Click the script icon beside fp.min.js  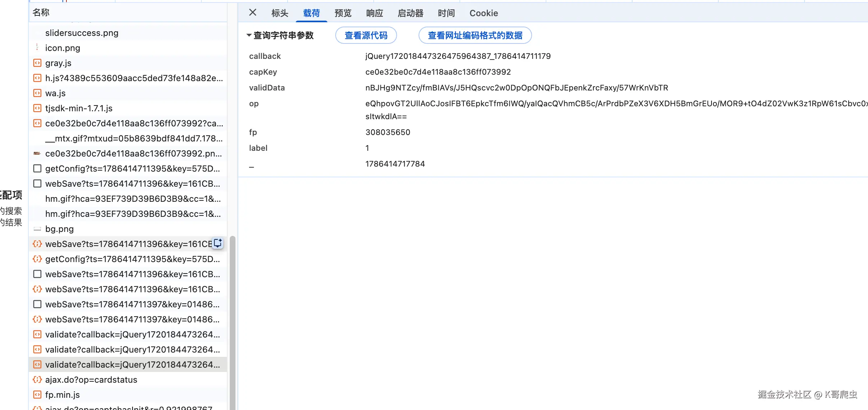[37, 395]
